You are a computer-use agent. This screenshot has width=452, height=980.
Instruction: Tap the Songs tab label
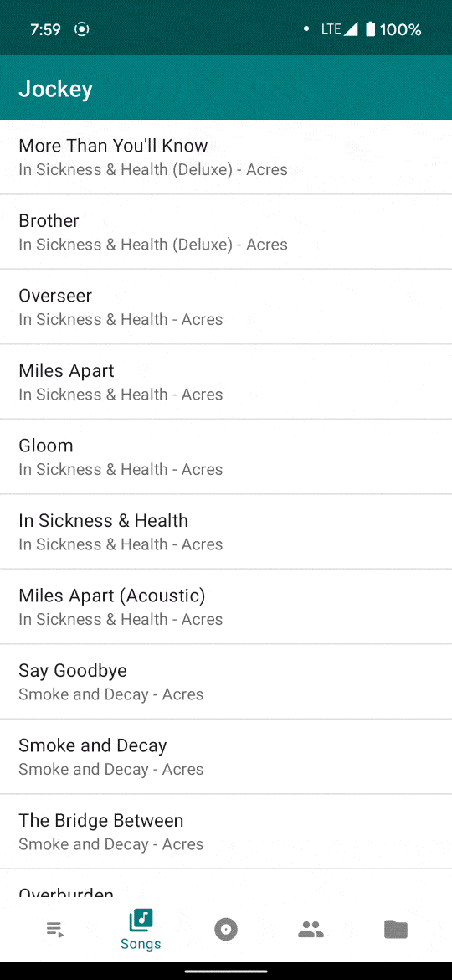pyautogui.click(x=141, y=944)
